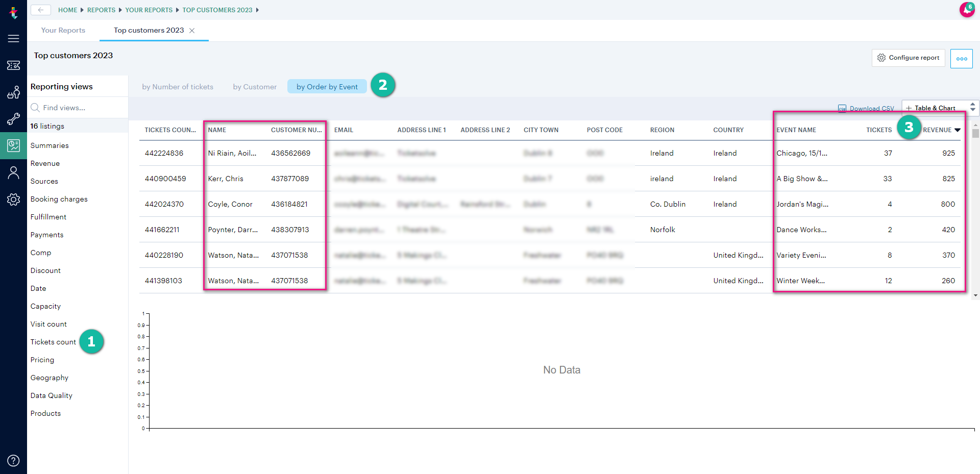Open the user avatar in the top corner
The image size is (980, 474).
pos(968,10)
